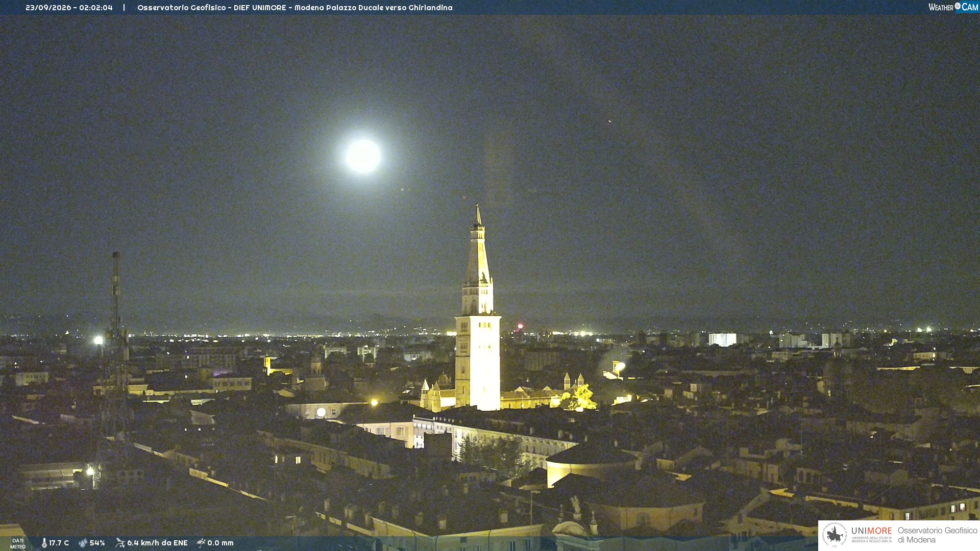Click the wind speed anemometer icon
This screenshot has width=980, height=551.
pyautogui.click(x=120, y=543)
